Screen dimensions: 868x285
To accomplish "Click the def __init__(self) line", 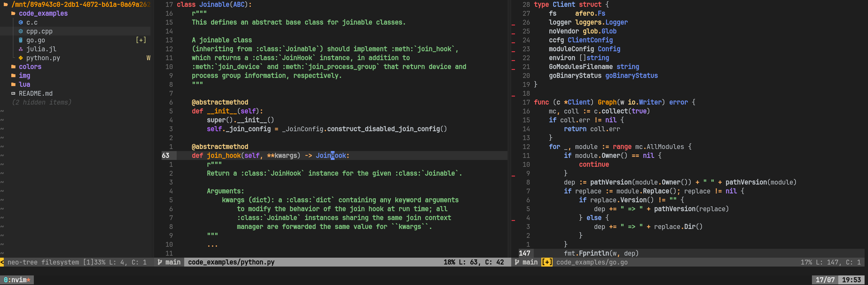I will (x=227, y=111).
